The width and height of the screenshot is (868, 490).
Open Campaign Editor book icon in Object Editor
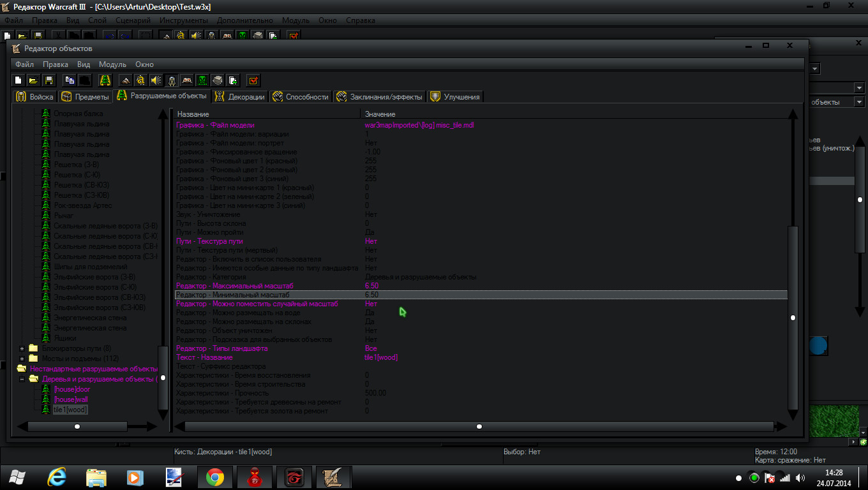[x=187, y=80]
